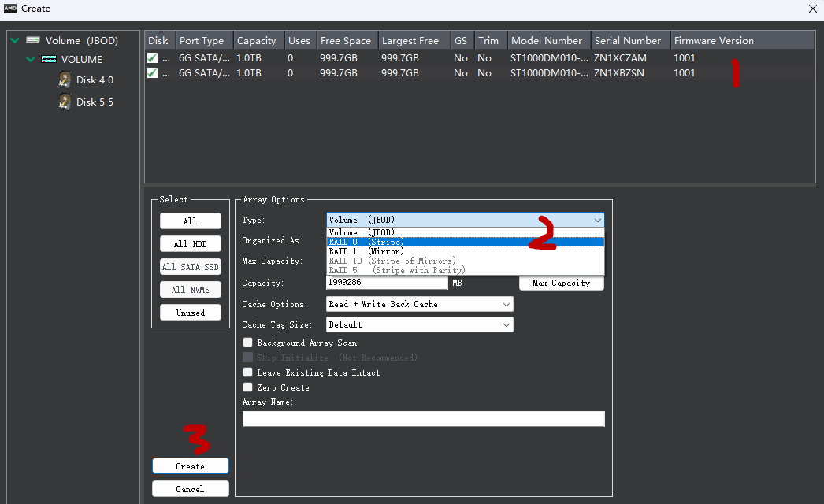Click the Disk 5 5 drive icon

tap(64, 102)
